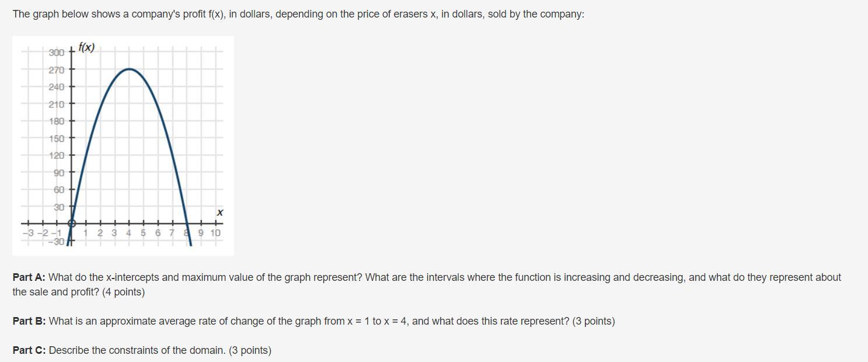Click the '(4 points)' text in Part A
This screenshot has width=868, height=362.
point(123,291)
